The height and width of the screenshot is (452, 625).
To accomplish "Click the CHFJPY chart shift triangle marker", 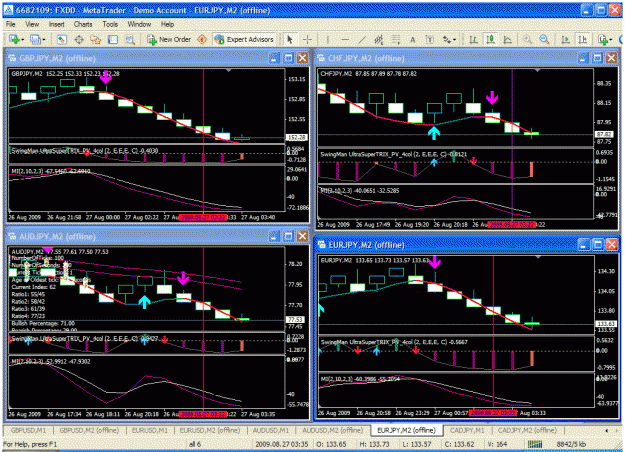I will pyautogui.click(x=537, y=70).
